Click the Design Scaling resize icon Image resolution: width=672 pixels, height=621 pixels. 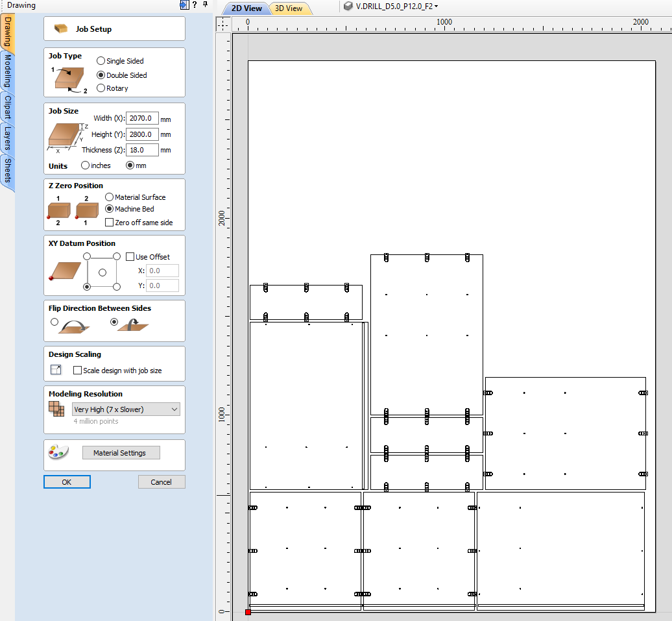coord(56,370)
